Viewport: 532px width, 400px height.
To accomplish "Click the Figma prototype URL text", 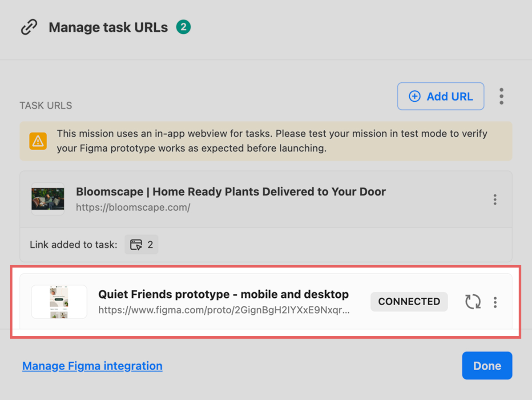I will [224, 310].
